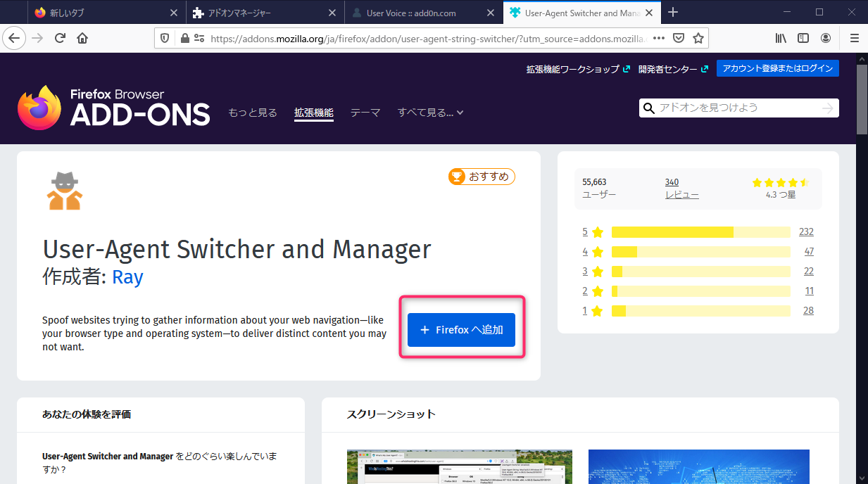Open the Library toolbar icon
868x484 pixels.
pos(781,38)
